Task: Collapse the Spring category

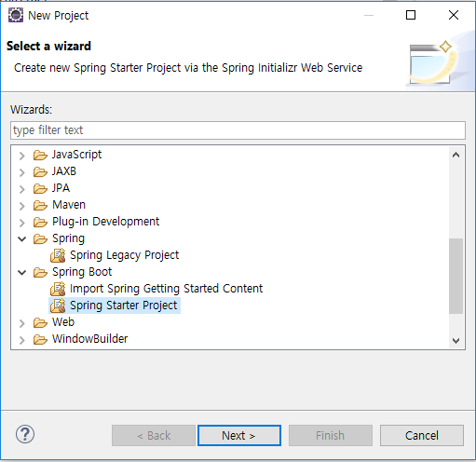Action: coord(21,238)
